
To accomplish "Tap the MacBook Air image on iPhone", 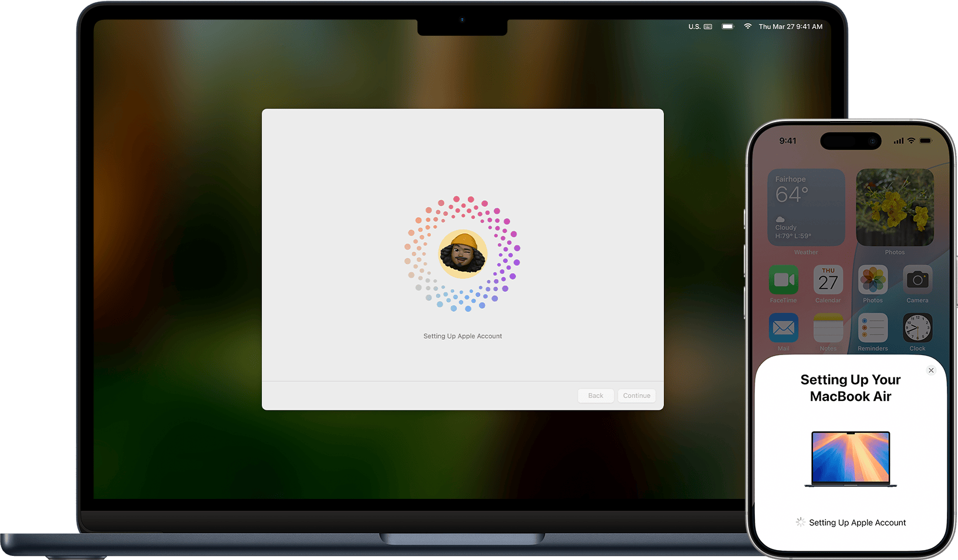I will [x=851, y=459].
